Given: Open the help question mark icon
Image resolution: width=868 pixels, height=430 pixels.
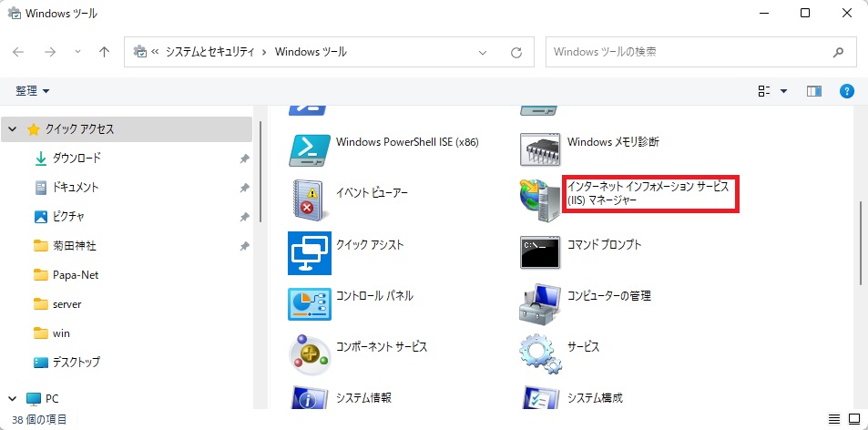Looking at the screenshot, I should click(x=846, y=91).
